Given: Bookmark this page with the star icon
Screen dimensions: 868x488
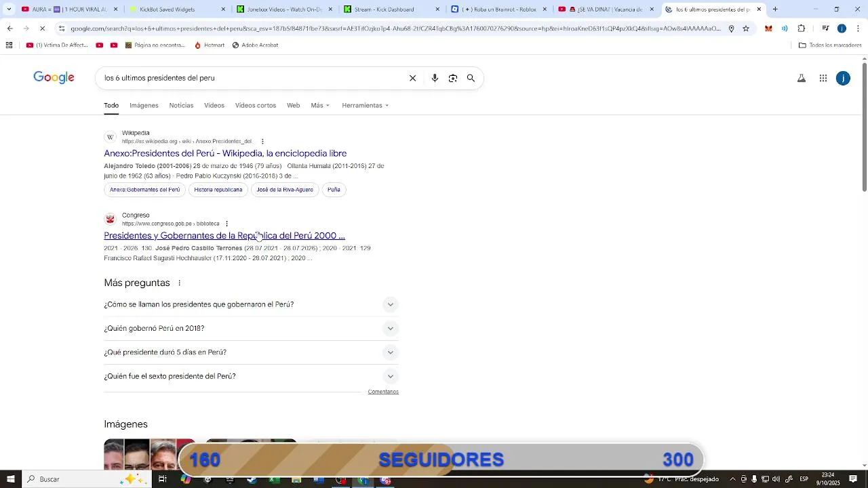Looking at the screenshot, I should (x=746, y=28).
